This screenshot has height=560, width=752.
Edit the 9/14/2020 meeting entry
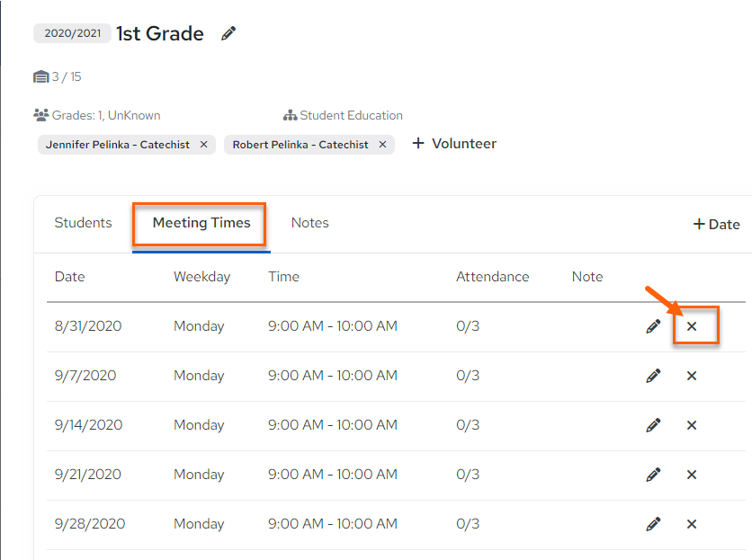653,425
